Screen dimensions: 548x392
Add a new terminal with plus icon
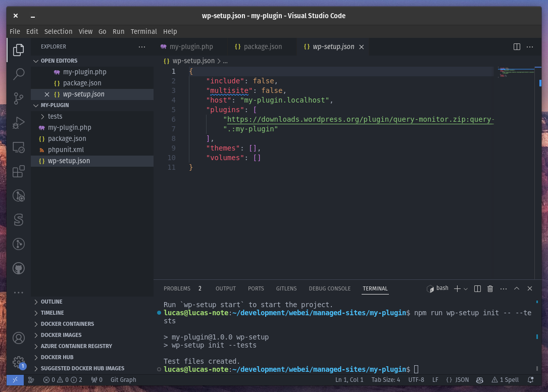pos(457,288)
